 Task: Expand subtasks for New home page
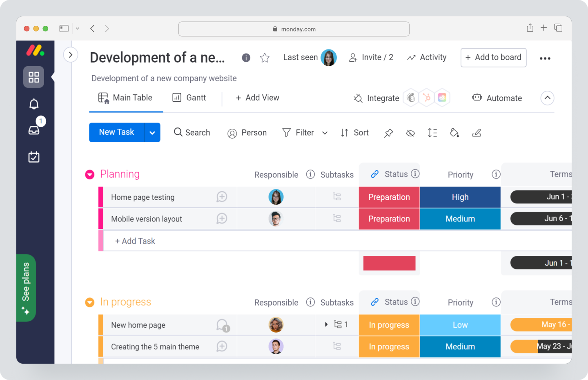(326, 324)
